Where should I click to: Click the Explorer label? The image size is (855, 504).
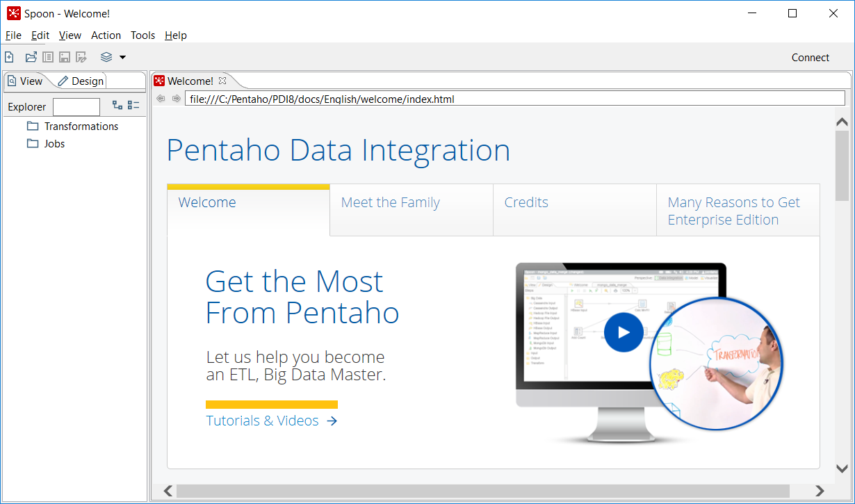pos(27,107)
